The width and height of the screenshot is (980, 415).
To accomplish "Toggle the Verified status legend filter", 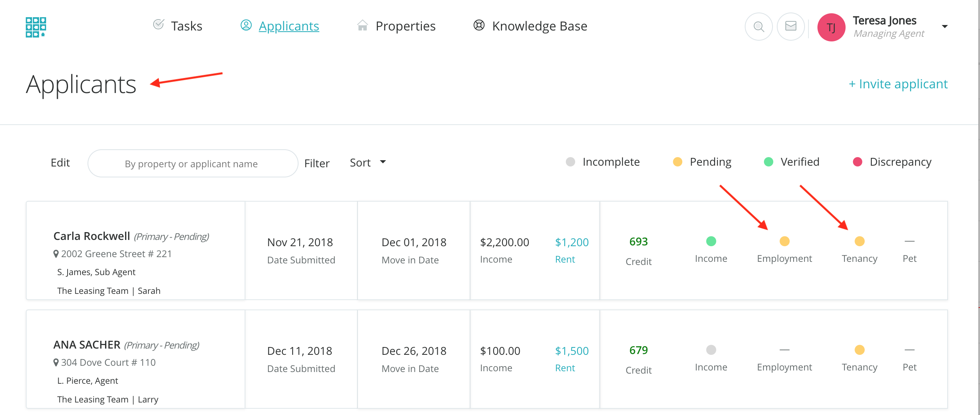I will click(x=792, y=162).
